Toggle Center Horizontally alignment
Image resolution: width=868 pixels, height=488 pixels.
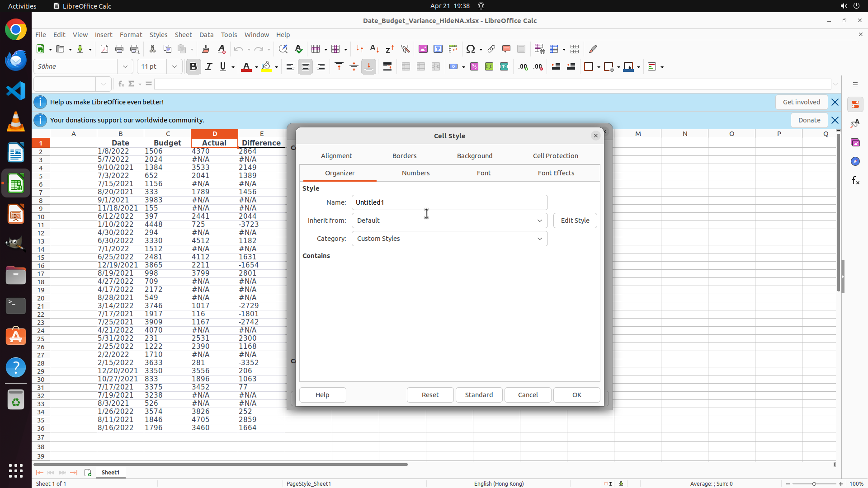pyautogui.click(x=306, y=67)
